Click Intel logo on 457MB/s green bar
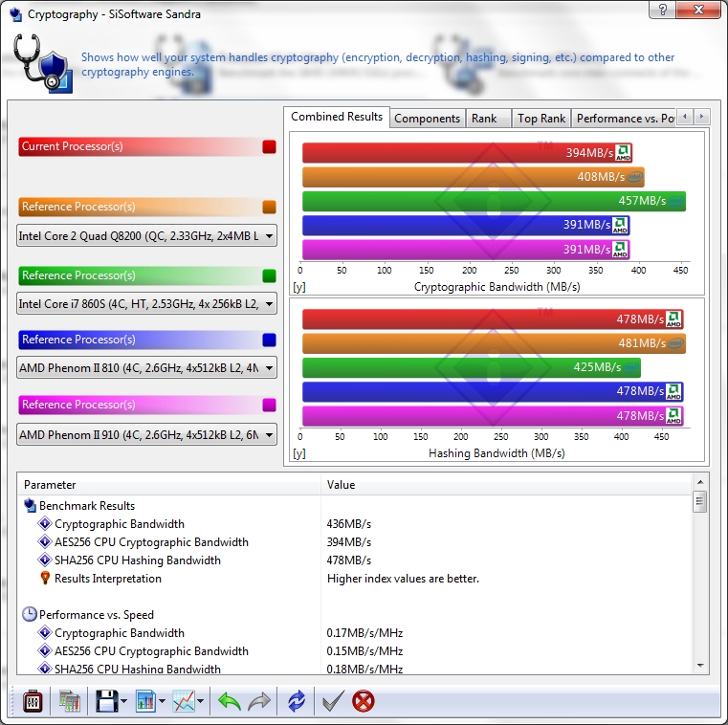Viewport: 728px width, 725px height. 676,201
